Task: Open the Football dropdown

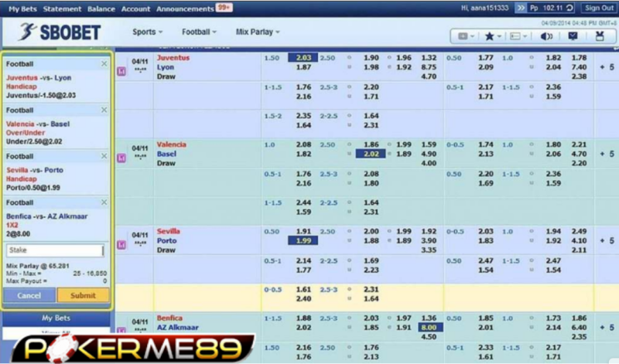Action: pos(199,32)
